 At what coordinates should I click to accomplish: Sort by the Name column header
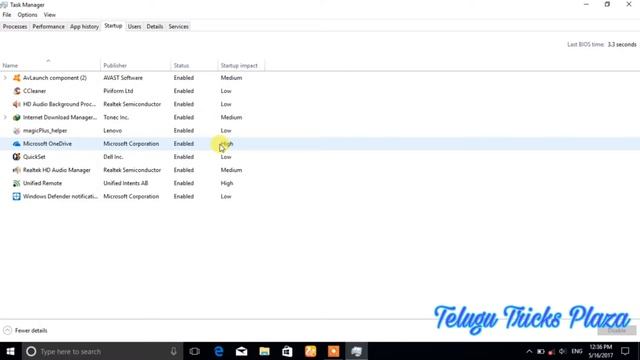pos(51,65)
